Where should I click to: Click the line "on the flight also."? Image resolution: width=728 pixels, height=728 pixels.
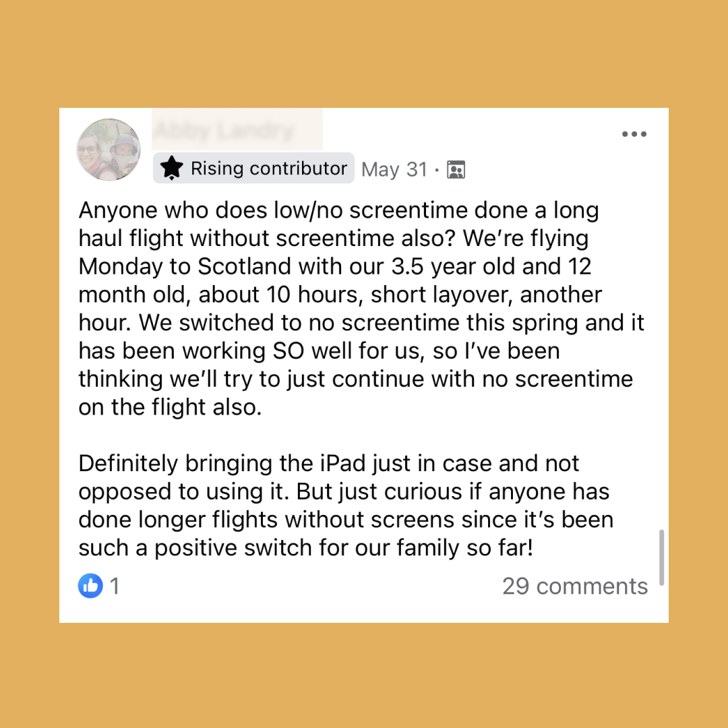[170, 407]
